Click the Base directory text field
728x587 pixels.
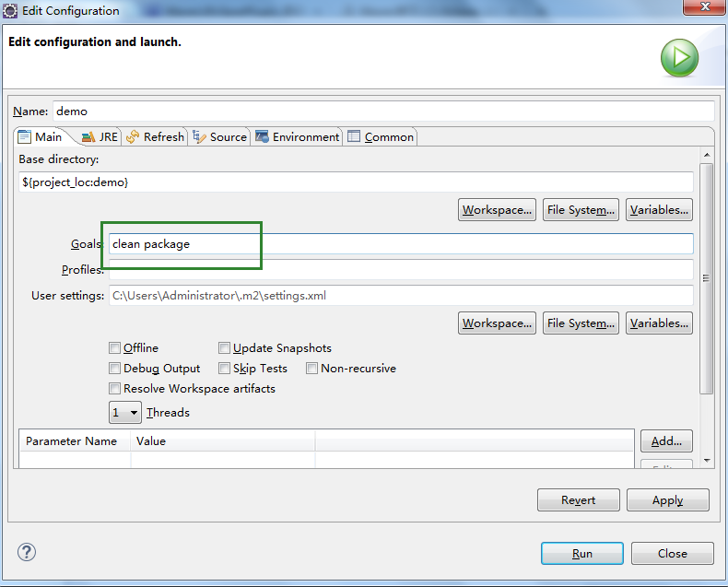pyautogui.click(x=356, y=182)
